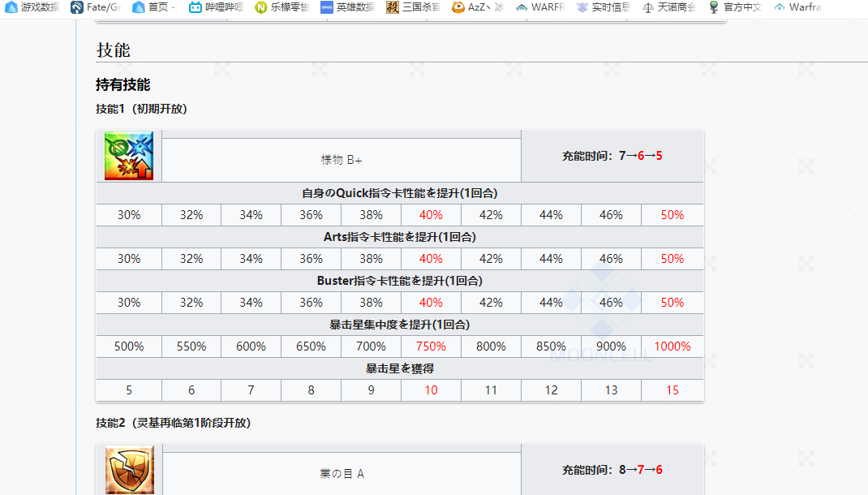Viewport: 868px width, 495px height.
Task: Click the 650% star concentration cell
Action: (x=312, y=346)
